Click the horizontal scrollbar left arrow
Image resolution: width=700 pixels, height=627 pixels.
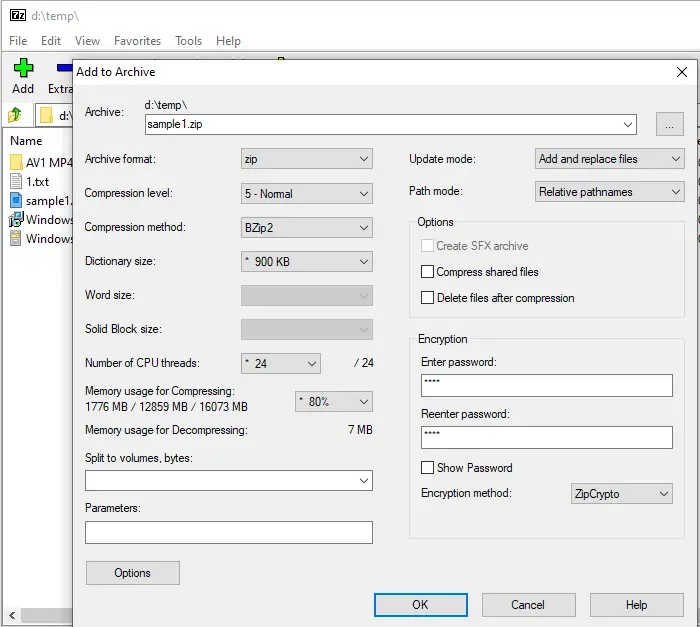tap(12, 615)
